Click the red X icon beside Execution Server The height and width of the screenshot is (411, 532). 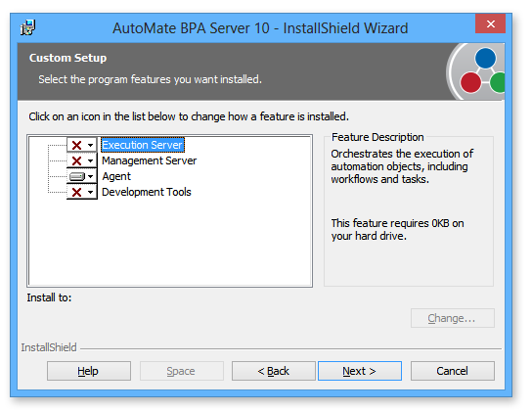pos(76,145)
